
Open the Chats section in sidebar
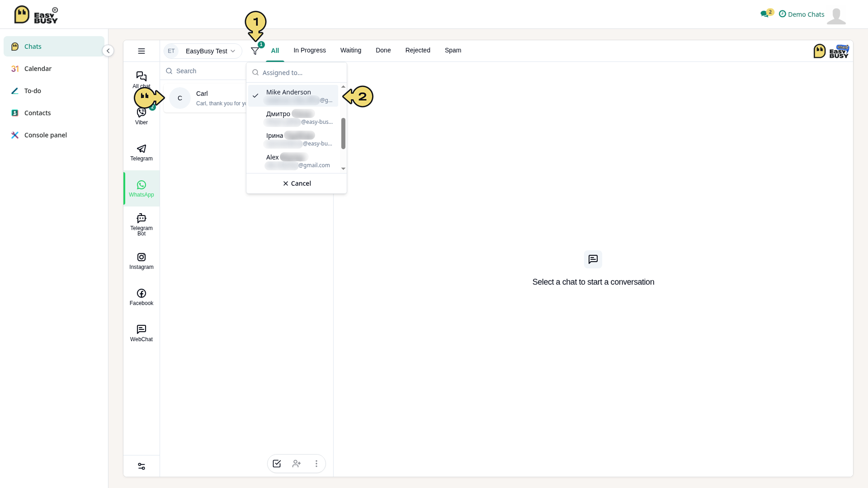54,47
